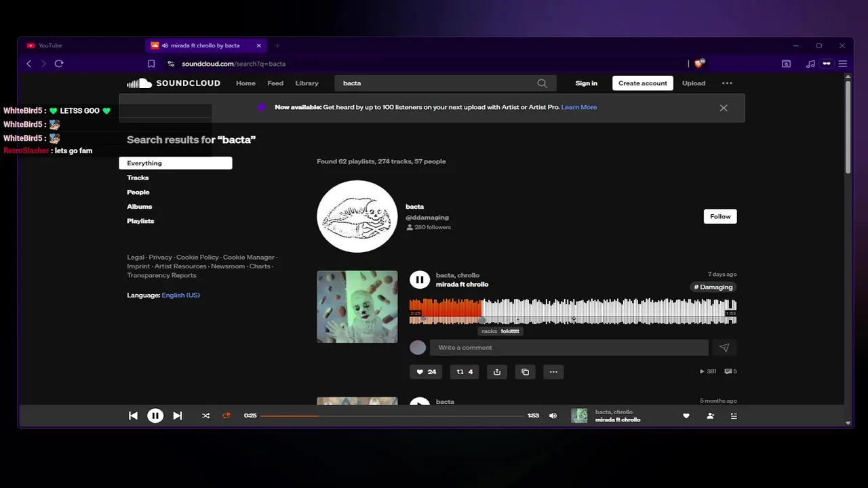Seek within the track waveform
The height and width of the screenshot is (488, 868).
tap(573, 312)
